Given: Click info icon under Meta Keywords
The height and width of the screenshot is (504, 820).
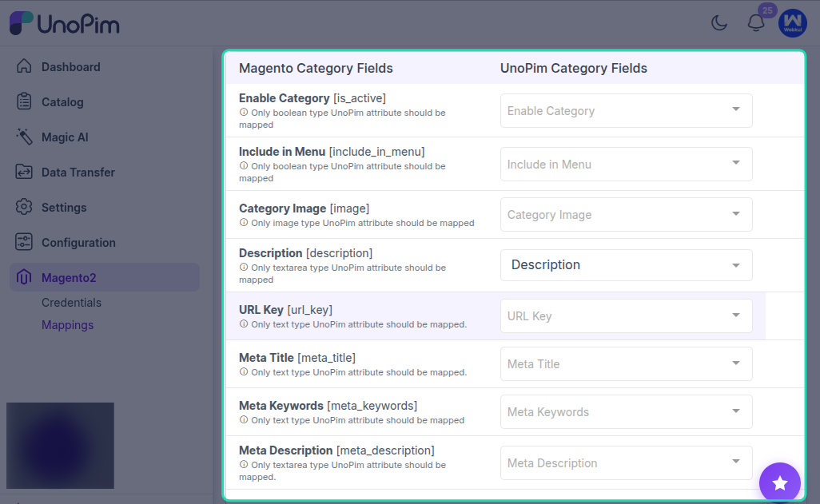Looking at the screenshot, I should tap(244, 420).
